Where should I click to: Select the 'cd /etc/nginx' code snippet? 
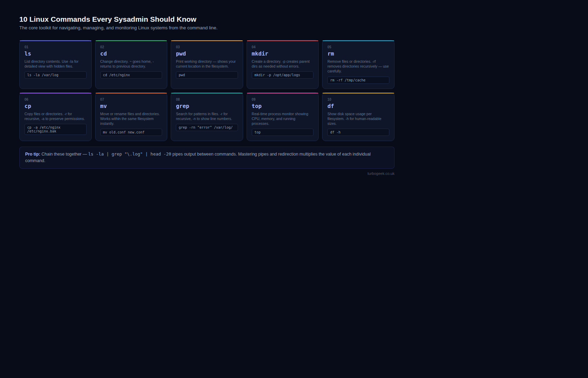(x=131, y=75)
